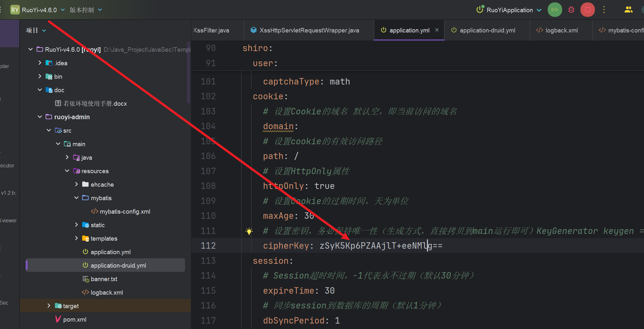
Task: Click the collaboration users icon
Action: click(x=628, y=10)
